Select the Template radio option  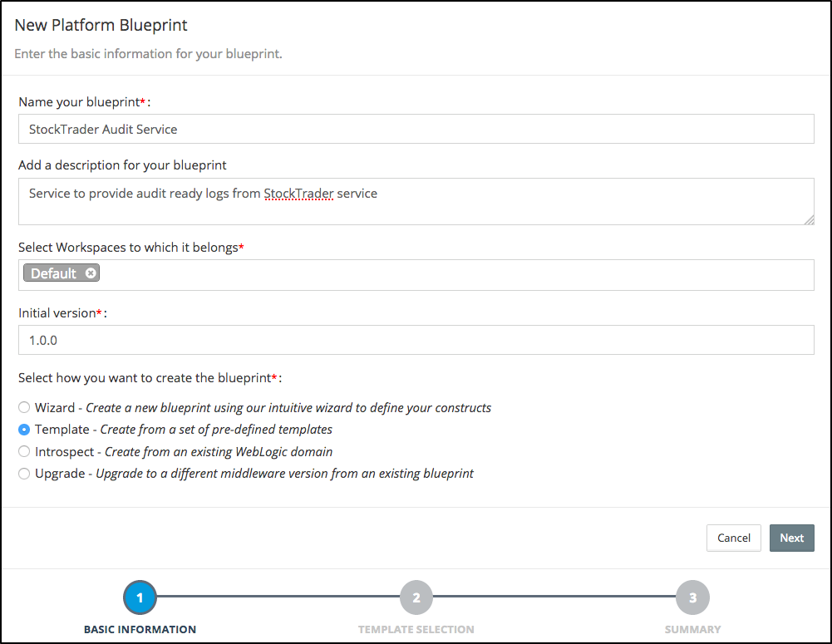[x=24, y=430]
